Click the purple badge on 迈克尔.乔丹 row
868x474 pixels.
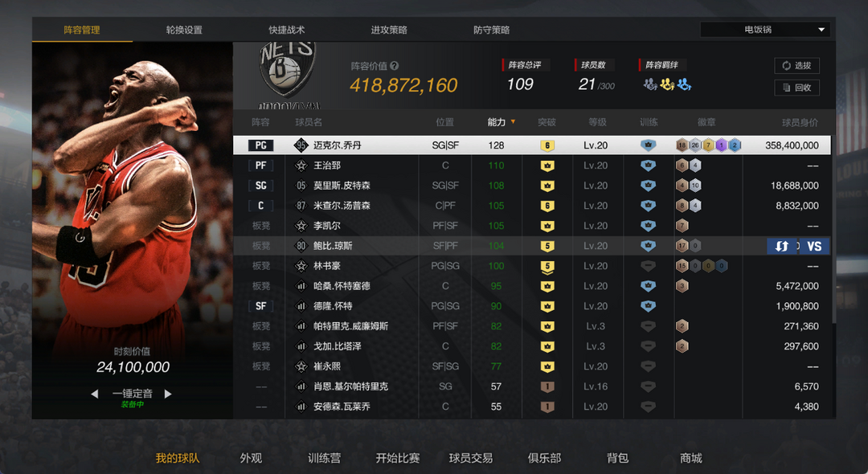[721, 145]
